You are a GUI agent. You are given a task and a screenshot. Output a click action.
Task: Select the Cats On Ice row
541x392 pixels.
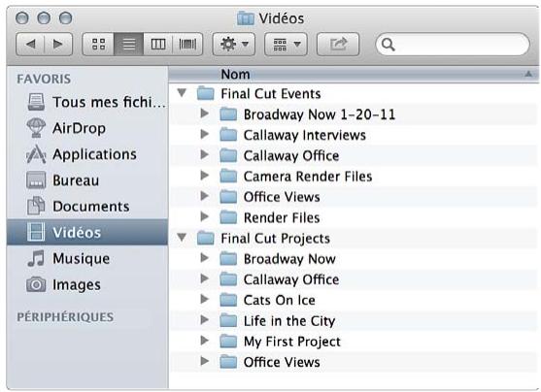pyautogui.click(x=354, y=300)
